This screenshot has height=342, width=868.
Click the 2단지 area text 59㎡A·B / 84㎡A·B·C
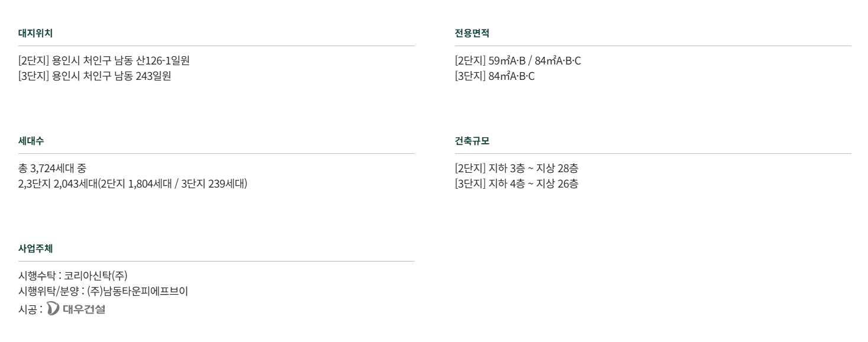click(518, 60)
